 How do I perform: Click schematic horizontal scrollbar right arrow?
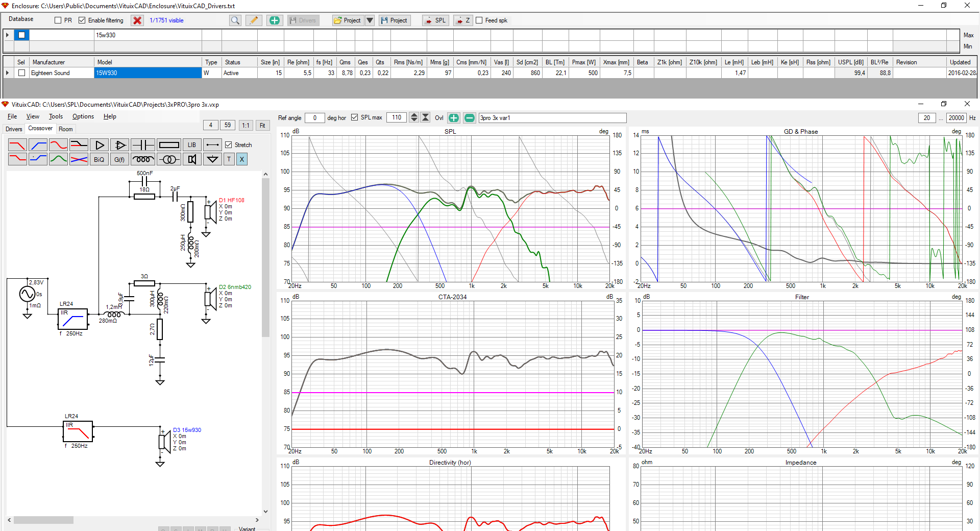coord(257,520)
